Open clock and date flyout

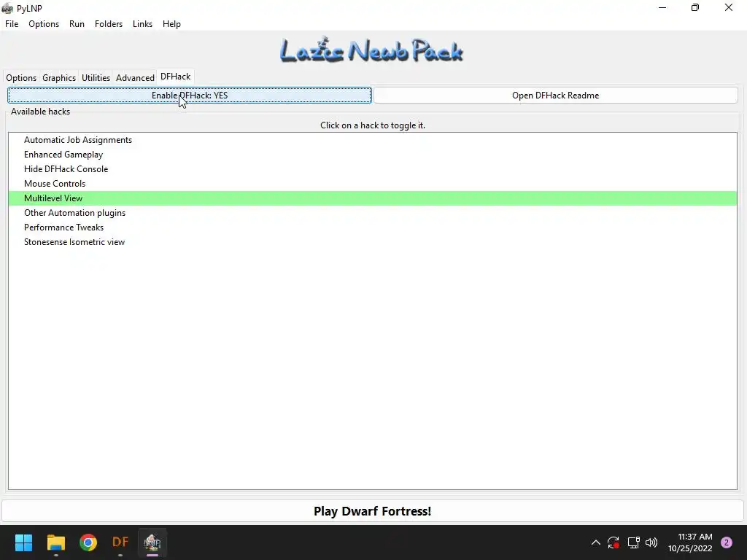tap(690, 542)
